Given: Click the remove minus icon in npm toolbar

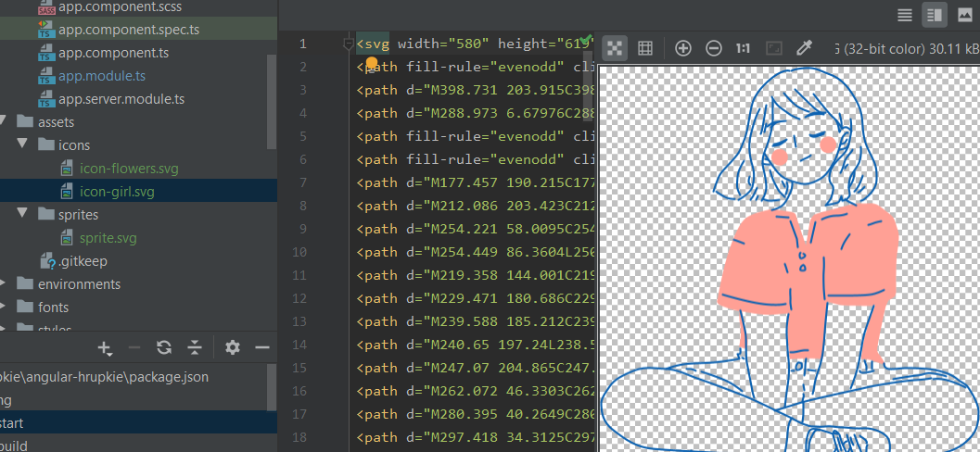Looking at the screenshot, I should tap(134, 347).
